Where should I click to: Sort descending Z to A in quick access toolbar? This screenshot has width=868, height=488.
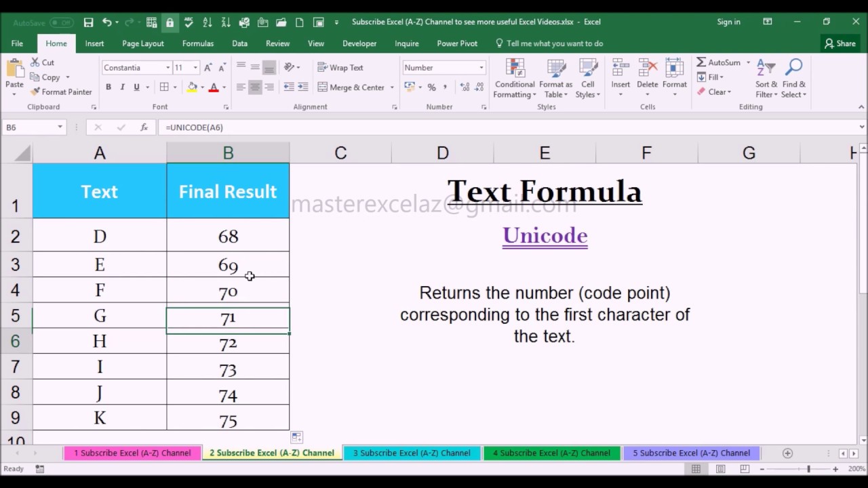tap(226, 22)
